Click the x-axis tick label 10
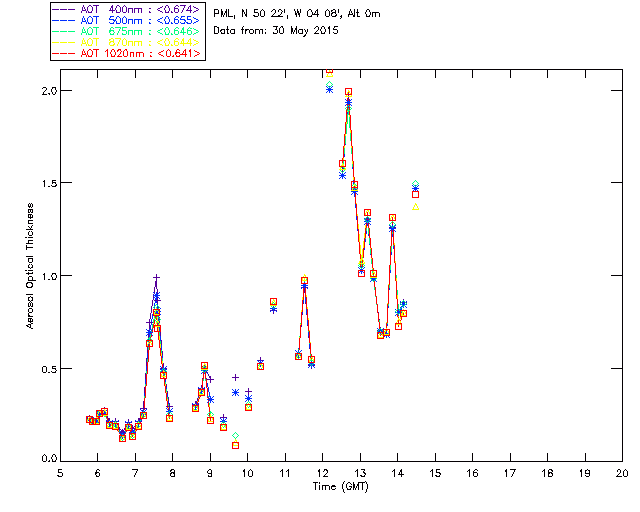This screenshot has width=640, height=512. (247, 473)
